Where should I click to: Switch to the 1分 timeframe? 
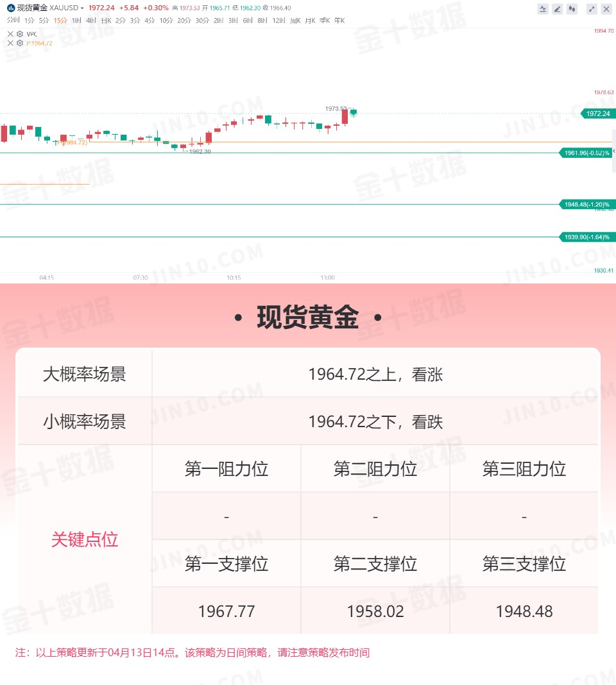pyautogui.click(x=30, y=21)
